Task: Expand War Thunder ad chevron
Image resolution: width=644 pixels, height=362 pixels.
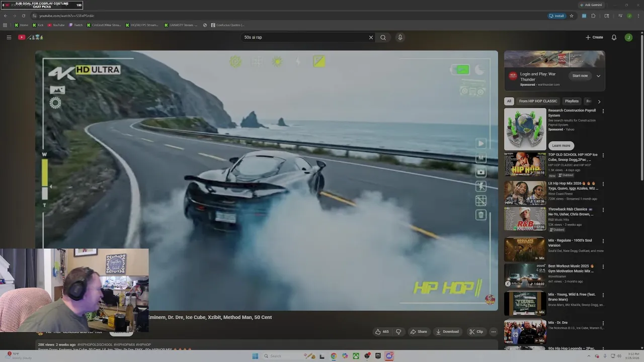Action: point(598,76)
